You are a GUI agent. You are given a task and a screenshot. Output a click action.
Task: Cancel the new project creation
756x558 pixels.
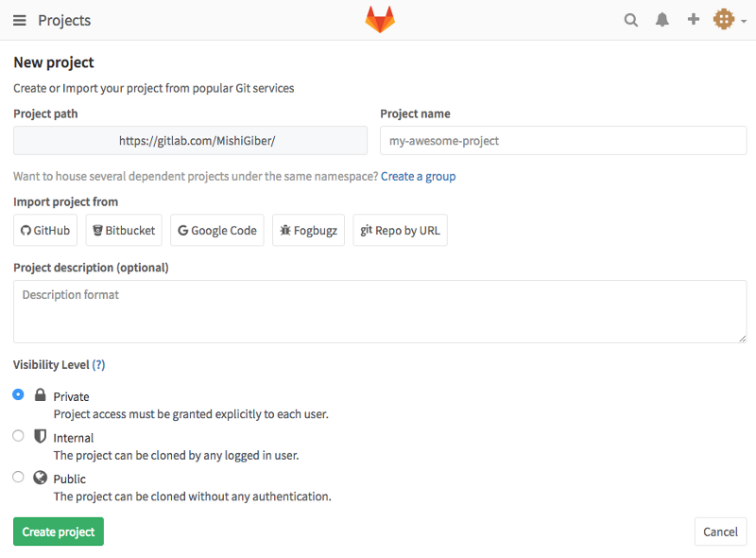click(x=720, y=532)
